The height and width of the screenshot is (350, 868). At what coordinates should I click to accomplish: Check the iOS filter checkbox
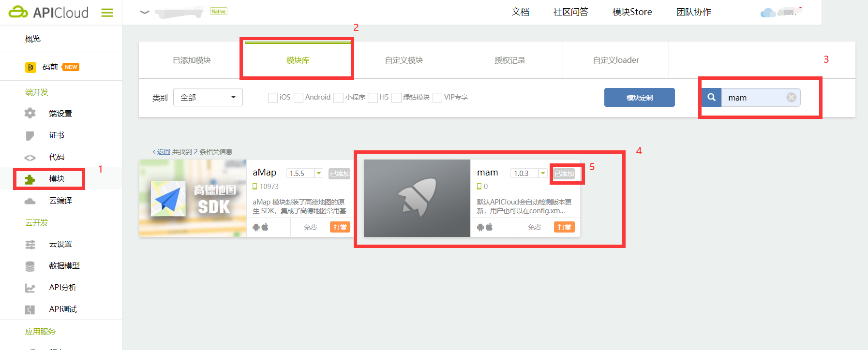[x=273, y=98]
